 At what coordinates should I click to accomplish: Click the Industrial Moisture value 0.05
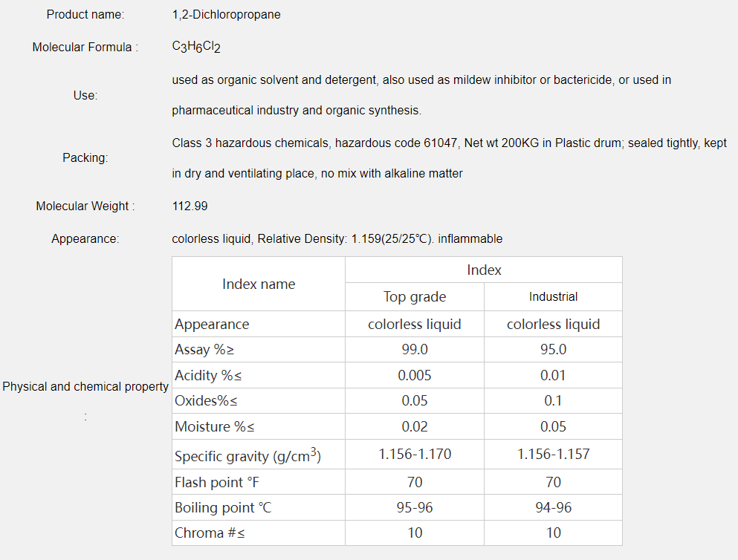point(553,427)
